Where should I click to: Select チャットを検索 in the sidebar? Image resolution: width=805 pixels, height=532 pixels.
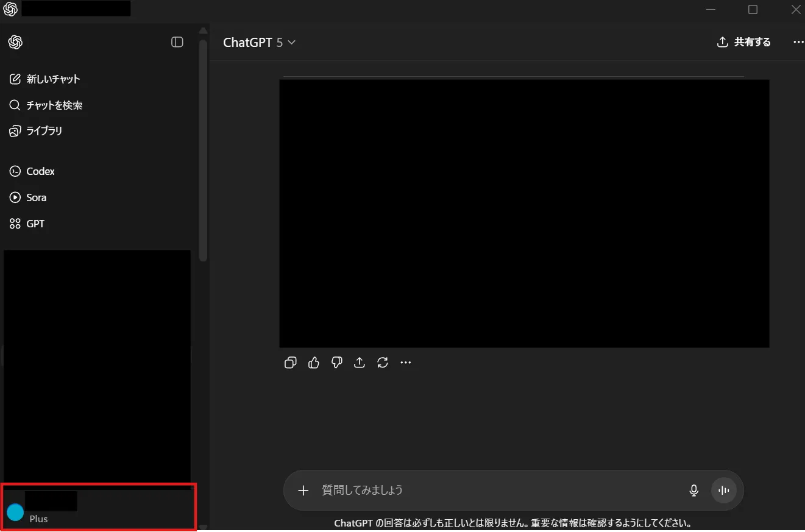(x=54, y=105)
